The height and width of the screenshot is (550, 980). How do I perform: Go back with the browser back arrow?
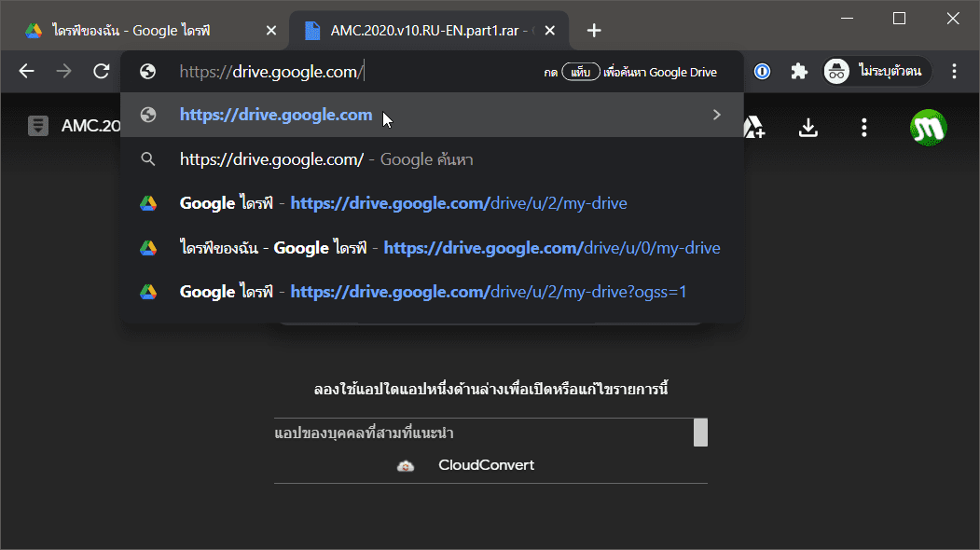click(26, 71)
